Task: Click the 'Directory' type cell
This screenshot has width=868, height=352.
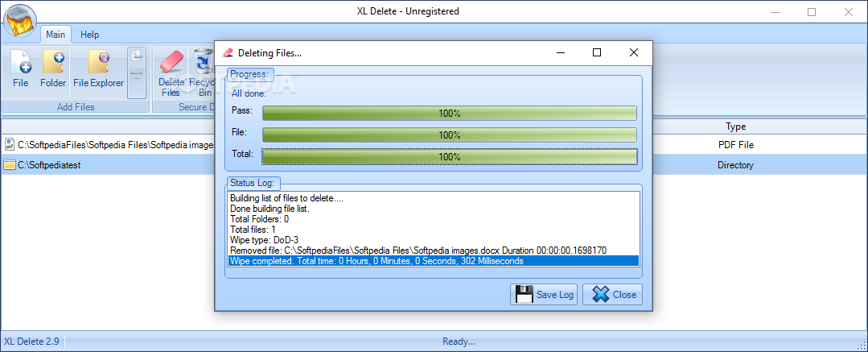Action: click(735, 165)
